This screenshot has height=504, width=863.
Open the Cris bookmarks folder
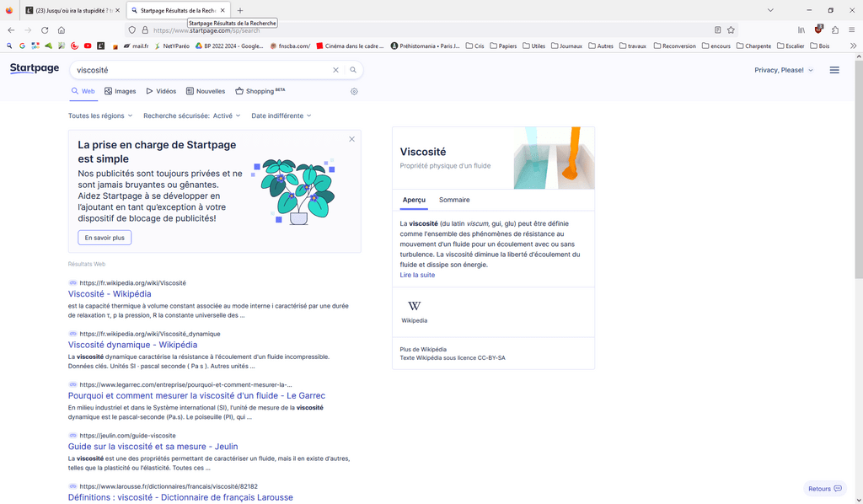(475, 46)
